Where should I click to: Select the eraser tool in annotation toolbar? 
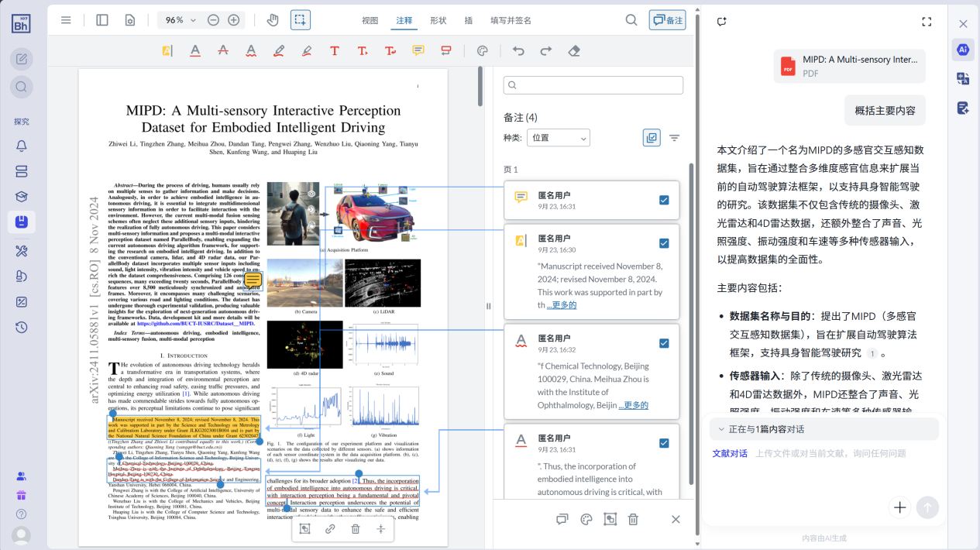point(574,51)
